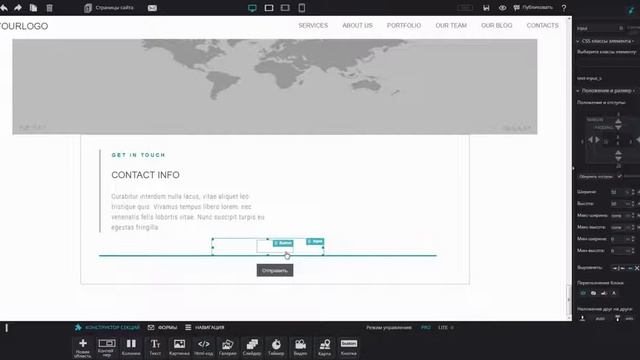Add a Columns (Колонки) element

131,348
